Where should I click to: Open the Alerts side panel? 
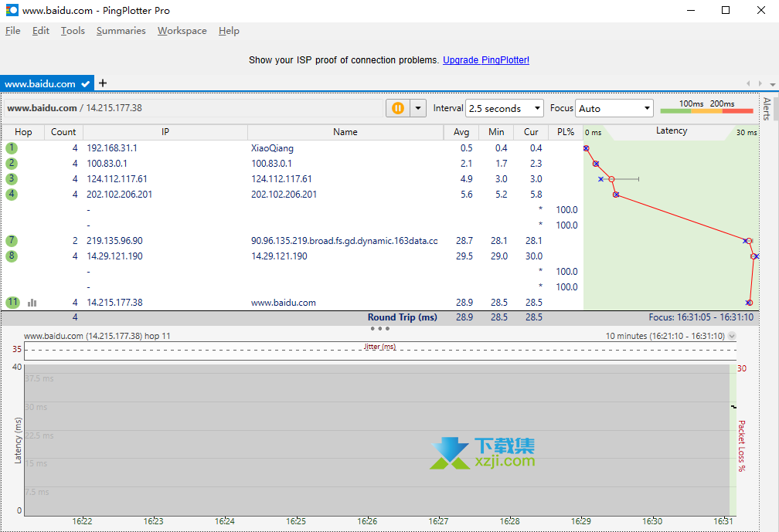[x=767, y=109]
